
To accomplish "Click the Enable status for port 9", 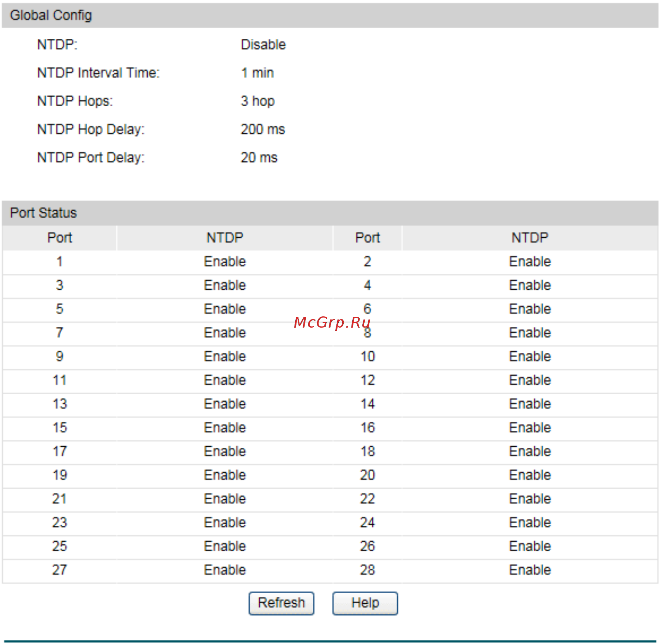I will (x=225, y=357).
